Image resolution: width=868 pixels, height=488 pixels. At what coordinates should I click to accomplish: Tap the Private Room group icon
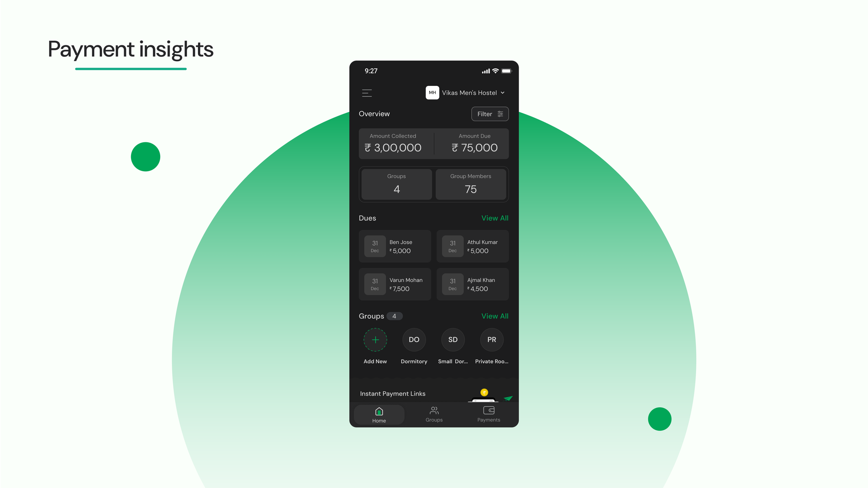pos(491,340)
